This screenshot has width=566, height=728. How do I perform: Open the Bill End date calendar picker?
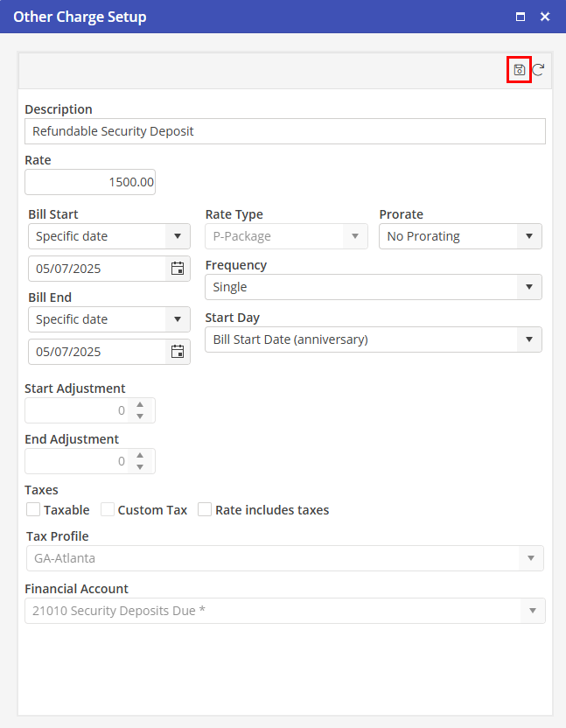178,352
